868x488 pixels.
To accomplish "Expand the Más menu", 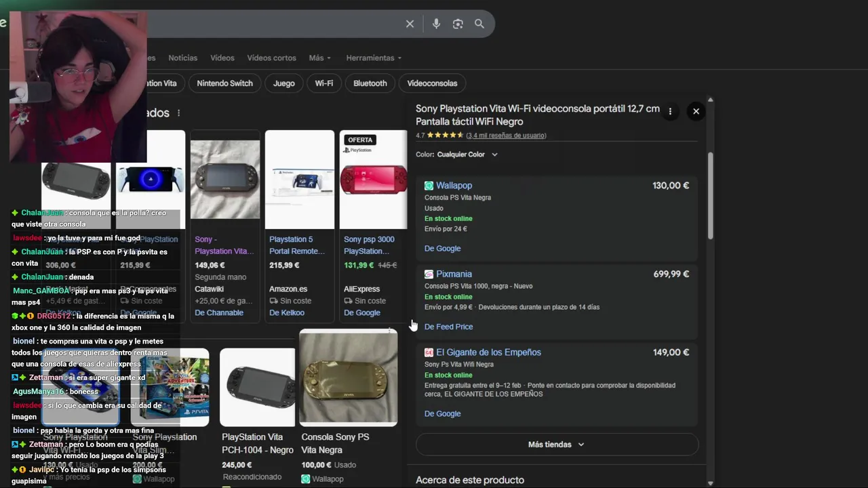I will [x=320, y=58].
